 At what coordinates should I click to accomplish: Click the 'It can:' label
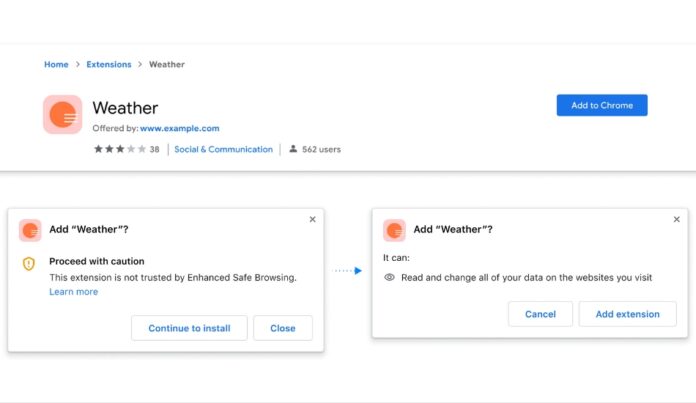coord(396,258)
